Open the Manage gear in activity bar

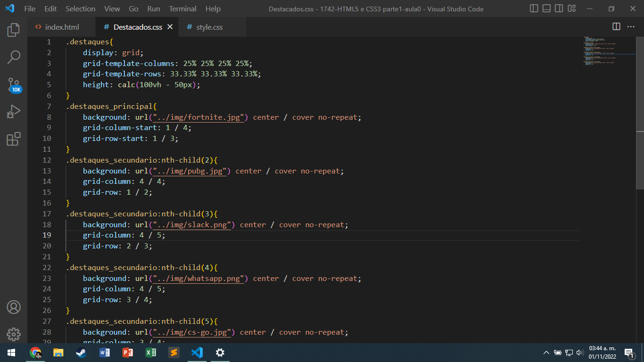[x=14, y=334]
